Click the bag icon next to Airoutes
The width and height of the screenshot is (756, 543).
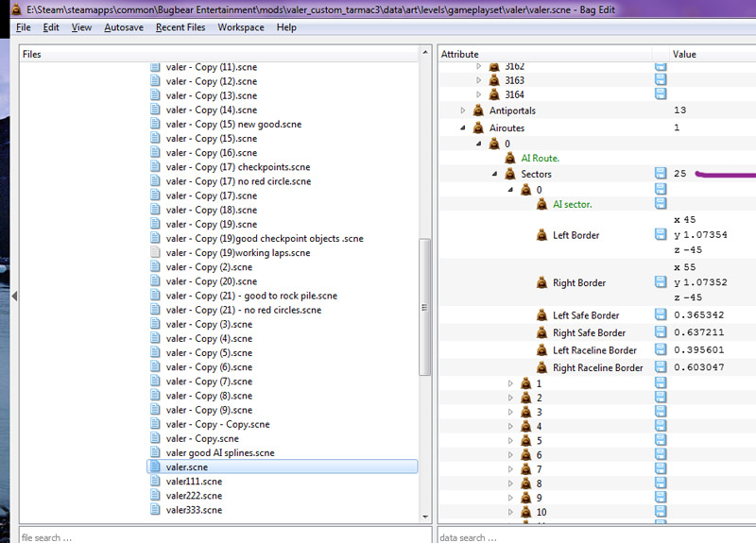click(x=478, y=127)
